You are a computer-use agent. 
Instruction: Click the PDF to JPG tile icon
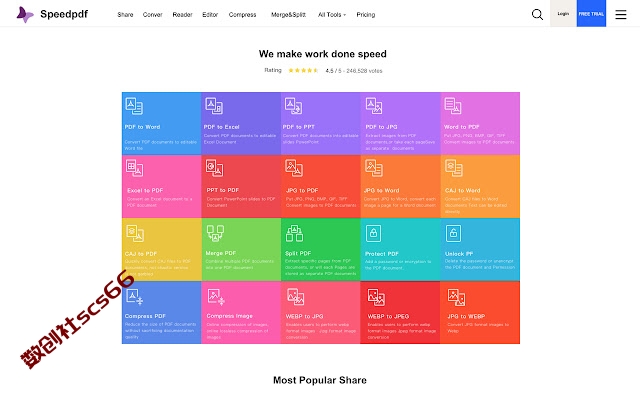[373, 106]
